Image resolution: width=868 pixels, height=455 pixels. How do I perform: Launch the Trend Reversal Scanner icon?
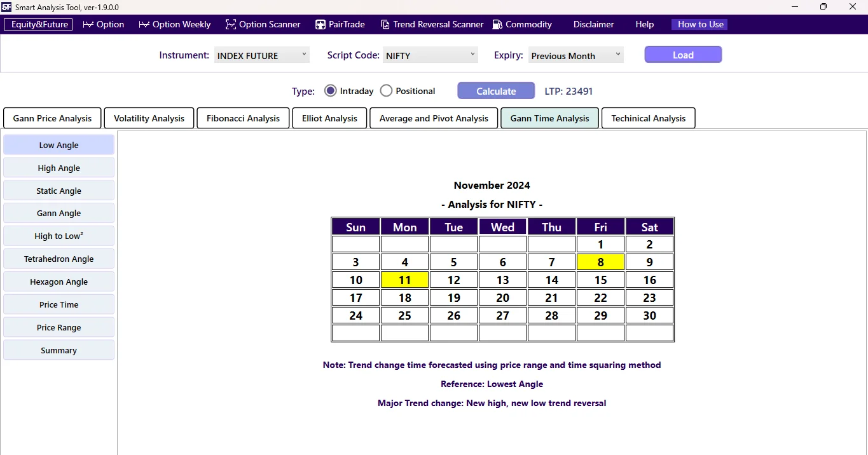click(385, 24)
